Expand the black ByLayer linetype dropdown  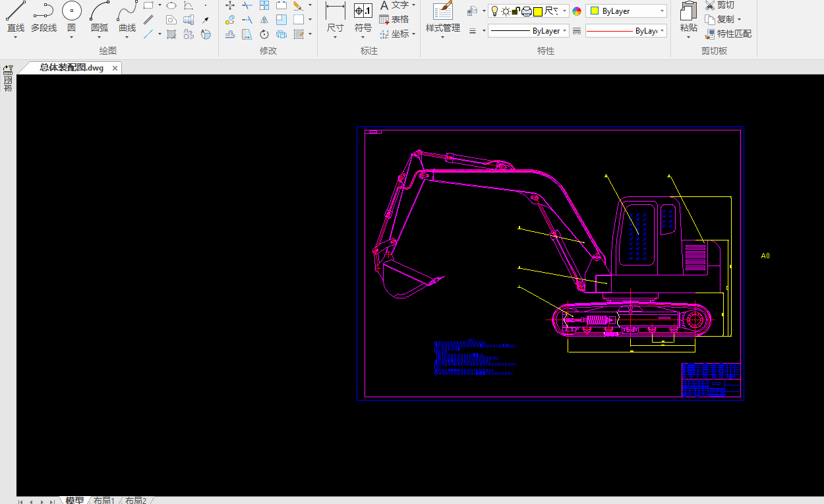coord(565,31)
